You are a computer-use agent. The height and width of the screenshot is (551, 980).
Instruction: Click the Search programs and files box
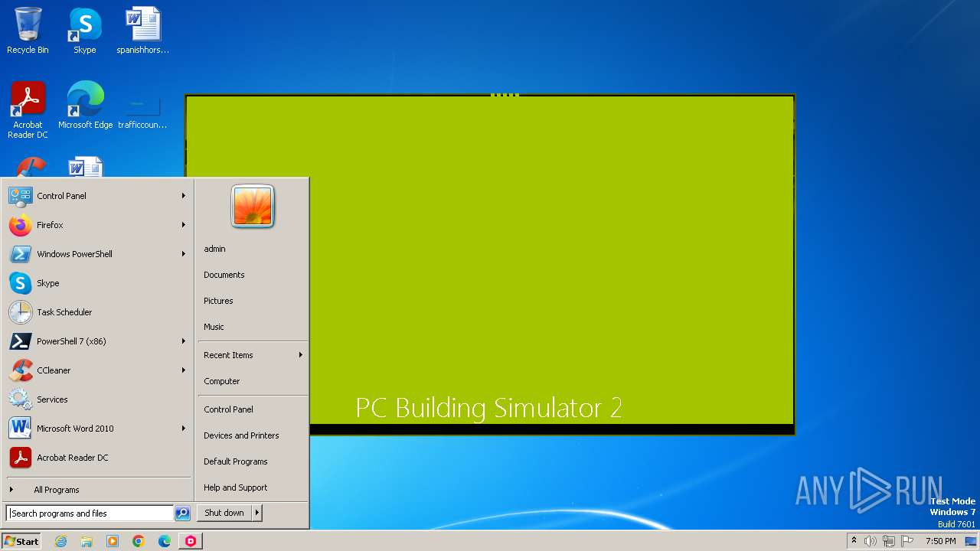90,514
